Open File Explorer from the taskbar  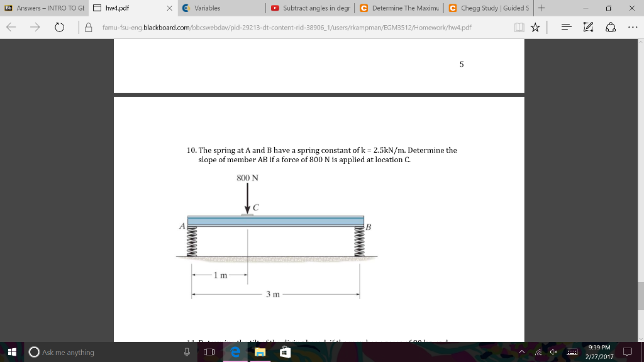pyautogui.click(x=260, y=353)
